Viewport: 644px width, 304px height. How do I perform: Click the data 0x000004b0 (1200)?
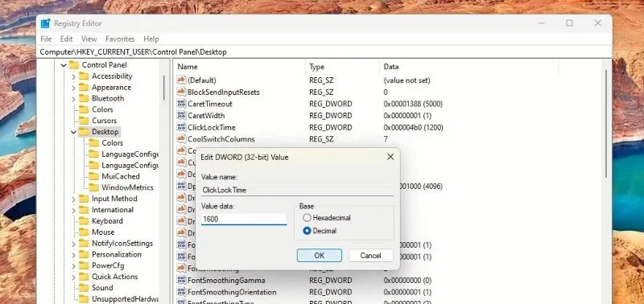(x=413, y=127)
